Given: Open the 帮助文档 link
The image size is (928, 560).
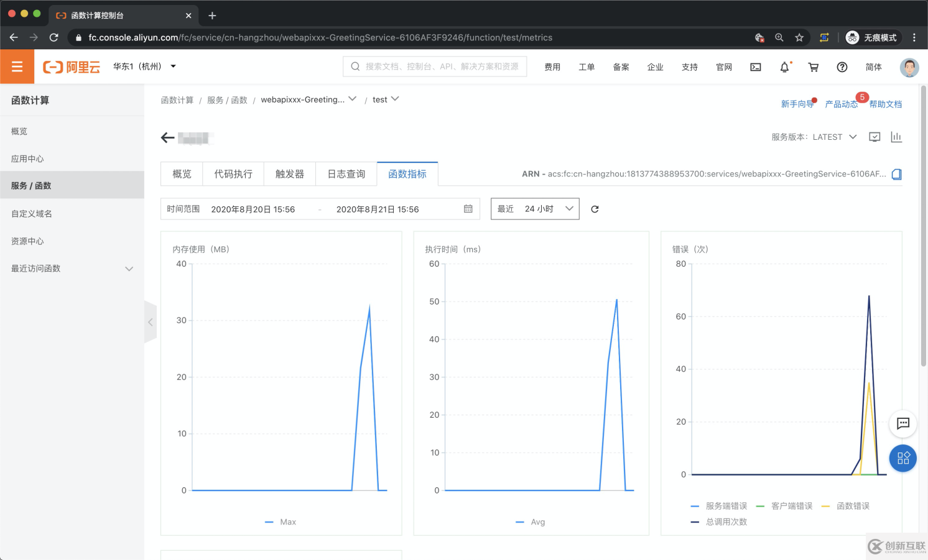Looking at the screenshot, I should click(885, 104).
